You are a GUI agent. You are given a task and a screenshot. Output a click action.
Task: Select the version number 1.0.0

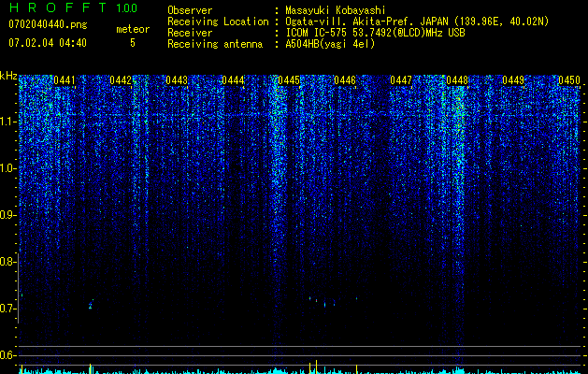pos(126,8)
